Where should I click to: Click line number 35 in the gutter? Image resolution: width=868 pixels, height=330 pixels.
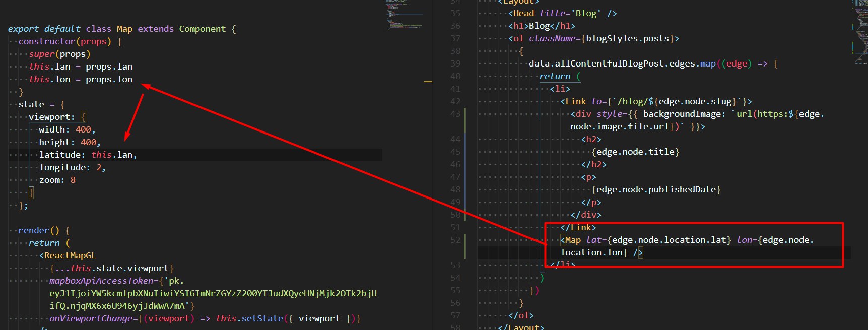pyautogui.click(x=455, y=13)
